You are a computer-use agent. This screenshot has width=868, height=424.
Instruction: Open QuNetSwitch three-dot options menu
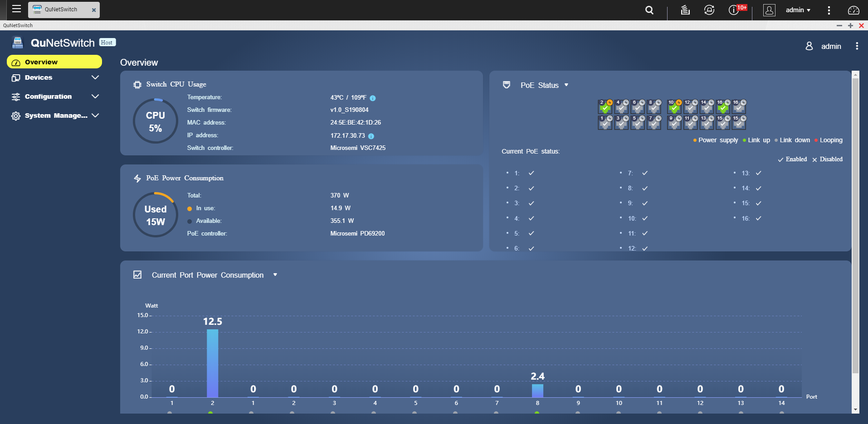click(857, 46)
